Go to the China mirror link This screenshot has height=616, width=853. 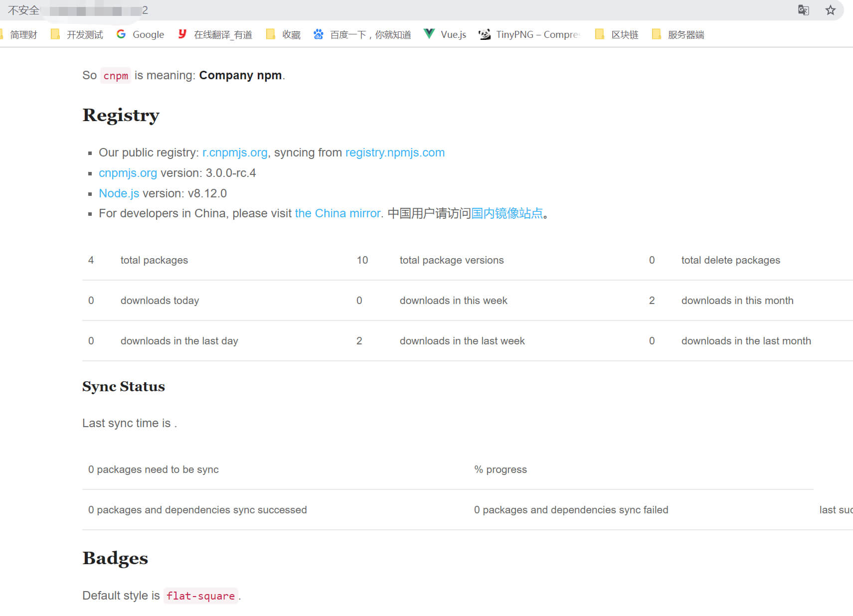coord(338,213)
